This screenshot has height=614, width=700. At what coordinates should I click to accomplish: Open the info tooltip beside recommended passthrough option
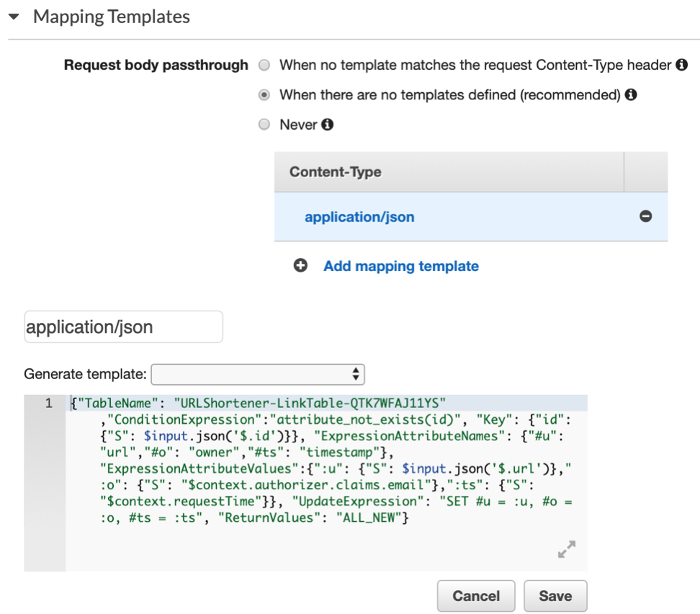pyautogui.click(x=631, y=94)
